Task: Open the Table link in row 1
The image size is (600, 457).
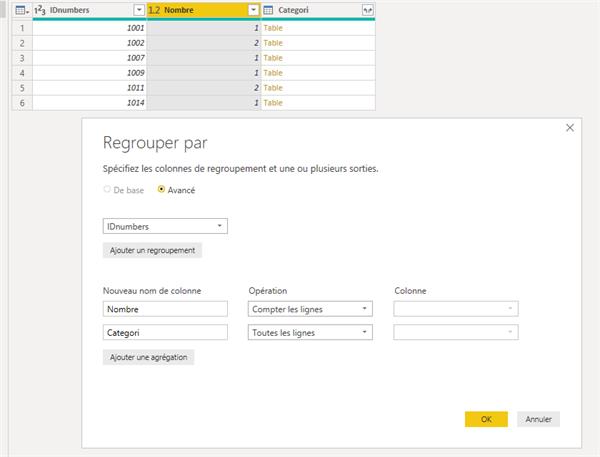Action: click(x=273, y=28)
